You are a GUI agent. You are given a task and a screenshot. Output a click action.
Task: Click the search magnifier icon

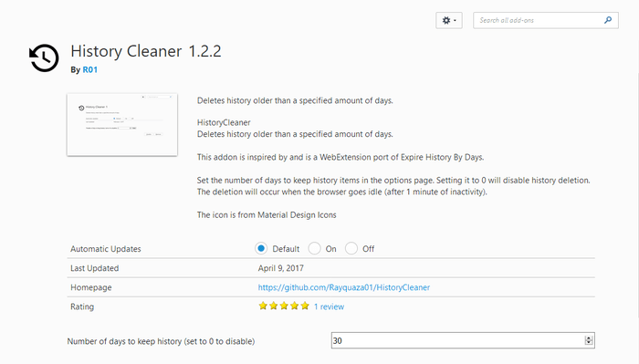click(x=608, y=20)
